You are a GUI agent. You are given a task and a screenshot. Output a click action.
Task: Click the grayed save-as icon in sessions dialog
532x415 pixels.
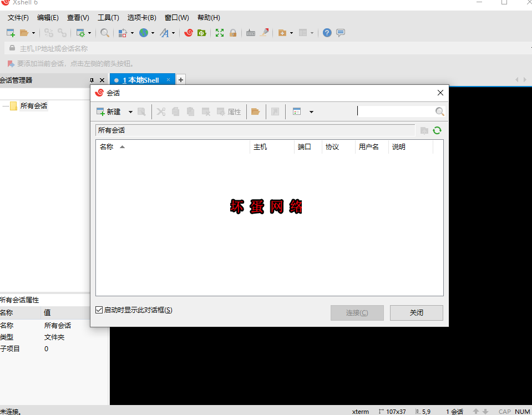pyautogui.click(x=141, y=112)
